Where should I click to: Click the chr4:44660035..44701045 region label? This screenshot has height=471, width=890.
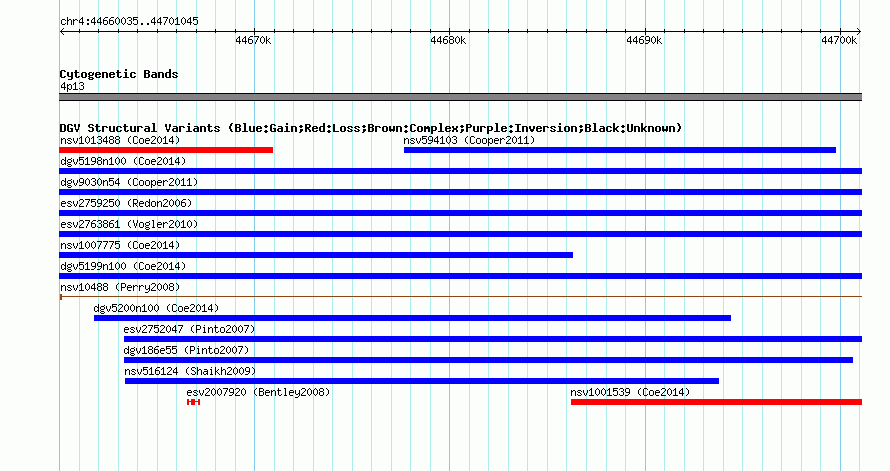[x=129, y=21]
